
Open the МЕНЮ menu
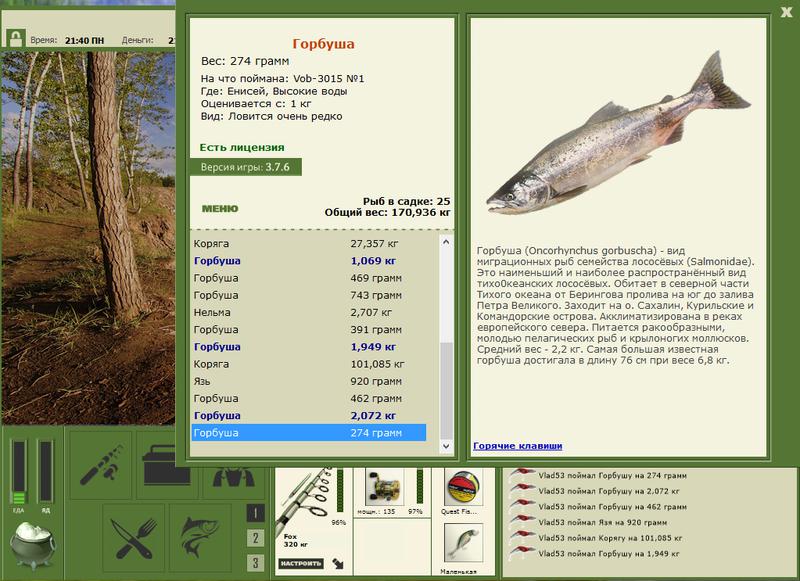220,209
